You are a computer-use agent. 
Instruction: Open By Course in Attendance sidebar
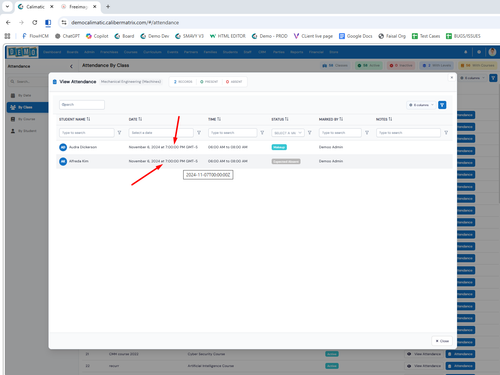26,119
